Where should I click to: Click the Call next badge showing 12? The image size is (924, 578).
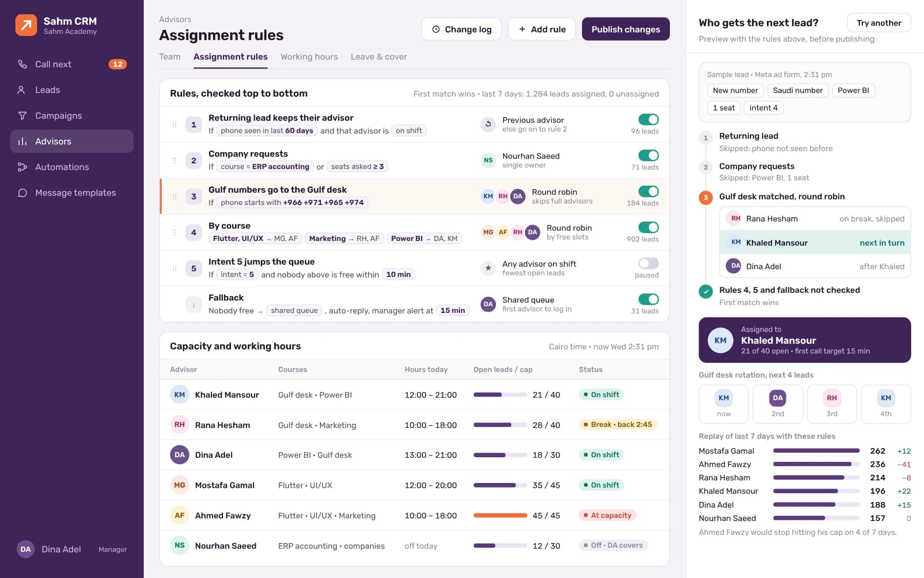click(x=118, y=64)
